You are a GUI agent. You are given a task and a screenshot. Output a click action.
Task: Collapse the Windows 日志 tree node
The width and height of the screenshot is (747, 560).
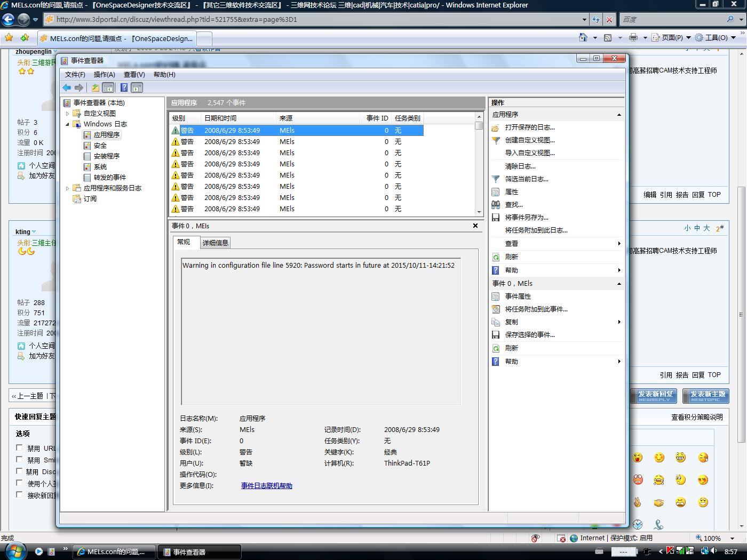68,124
